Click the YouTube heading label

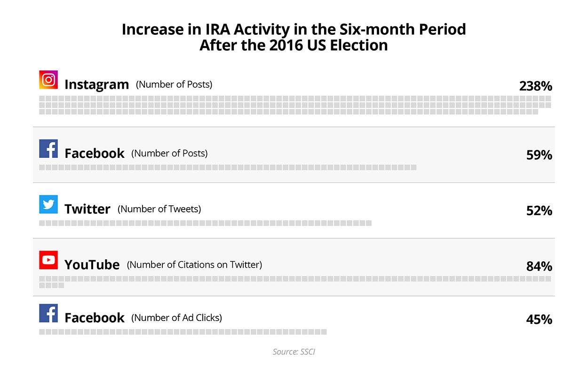pos(92,265)
